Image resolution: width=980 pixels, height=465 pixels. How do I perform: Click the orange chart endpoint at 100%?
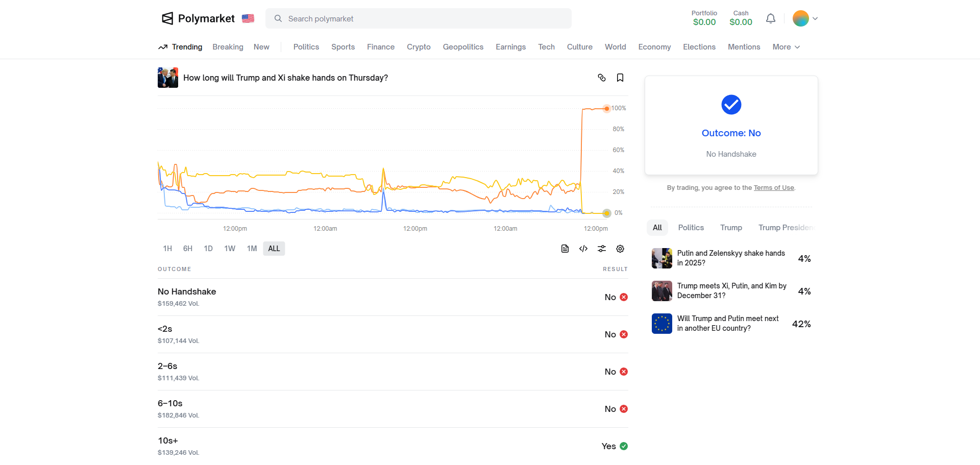click(x=607, y=108)
